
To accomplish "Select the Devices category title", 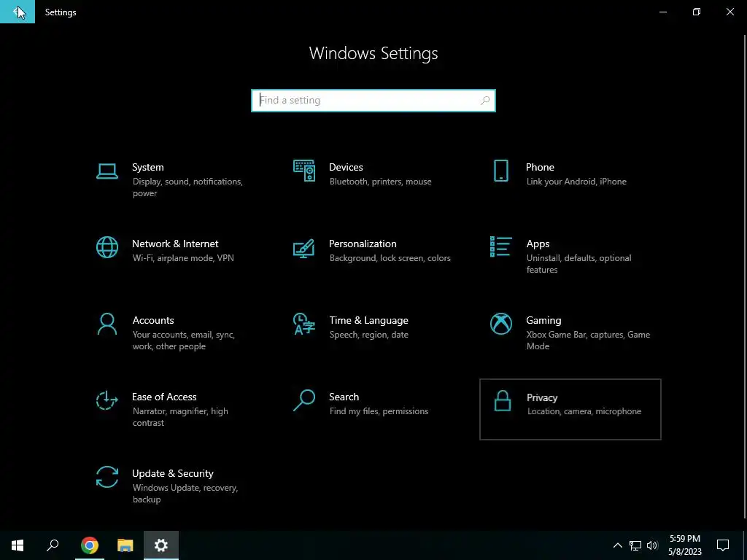I will point(346,167).
